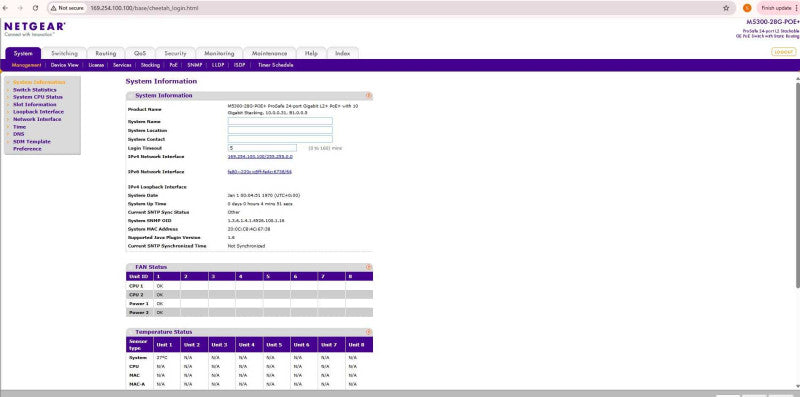Select the Management submenu item
This screenshot has height=397, width=800.
pos(27,65)
